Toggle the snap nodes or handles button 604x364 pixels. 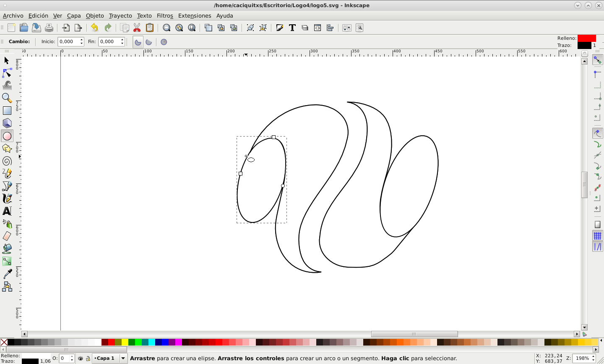597,133
